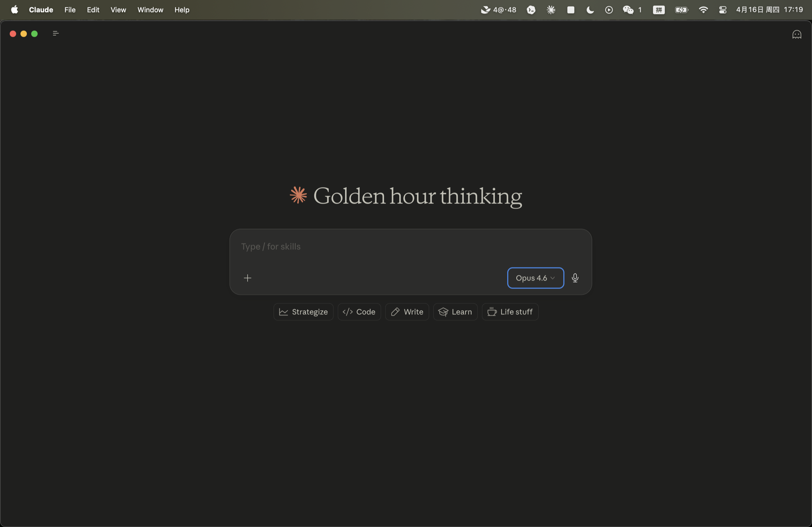Toggle Do Not Disturb moon icon
812x527 pixels.
coord(590,10)
